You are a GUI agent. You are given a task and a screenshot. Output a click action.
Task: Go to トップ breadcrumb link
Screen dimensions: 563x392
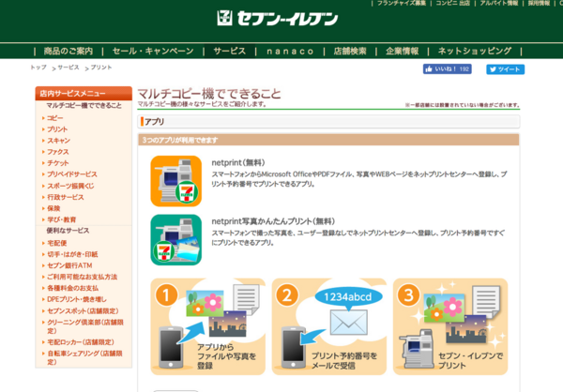pos(38,68)
